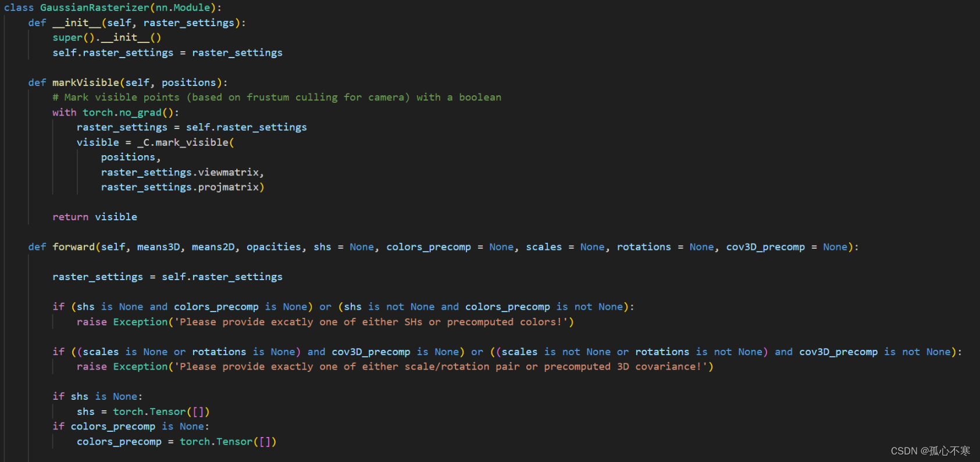Click cov3D_precomp parameter in forward signature
The width and height of the screenshot is (980, 462).
click(x=765, y=247)
